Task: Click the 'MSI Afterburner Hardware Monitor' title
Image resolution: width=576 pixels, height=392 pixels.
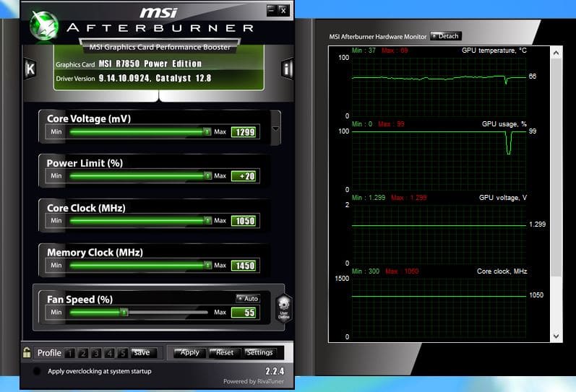Action: (378, 37)
